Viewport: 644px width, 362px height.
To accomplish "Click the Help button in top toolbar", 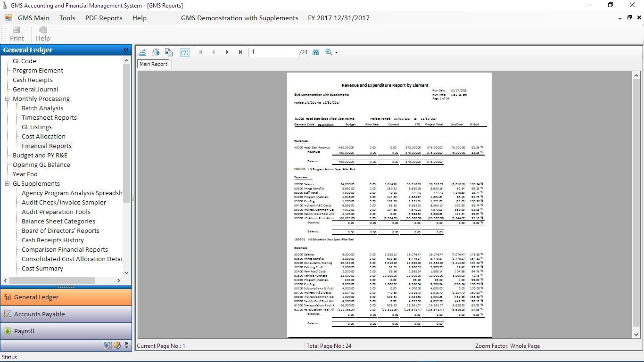I will [43, 34].
